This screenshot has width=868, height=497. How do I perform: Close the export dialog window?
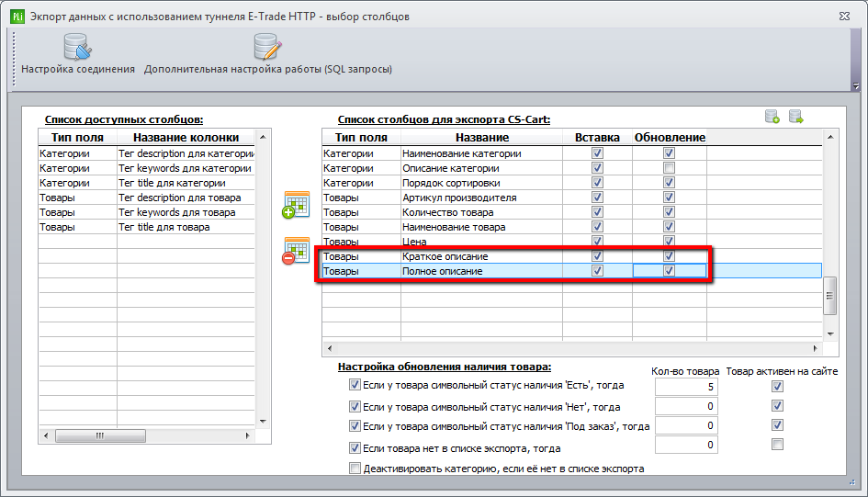844,16
